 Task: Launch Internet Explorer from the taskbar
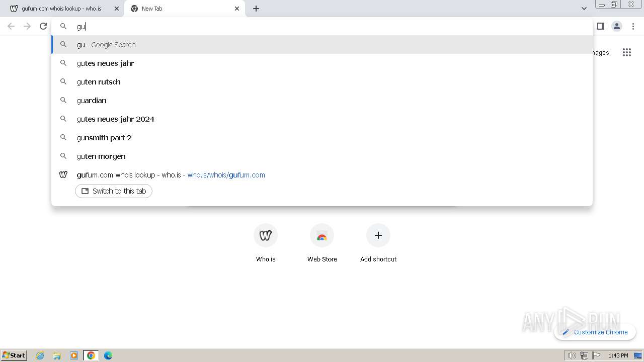tap(40, 355)
